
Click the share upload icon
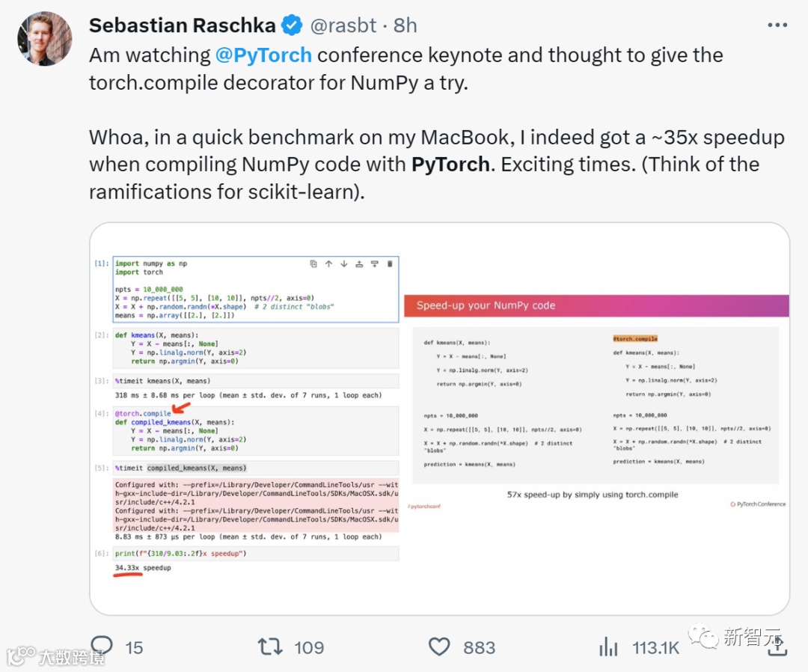click(777, 647)
